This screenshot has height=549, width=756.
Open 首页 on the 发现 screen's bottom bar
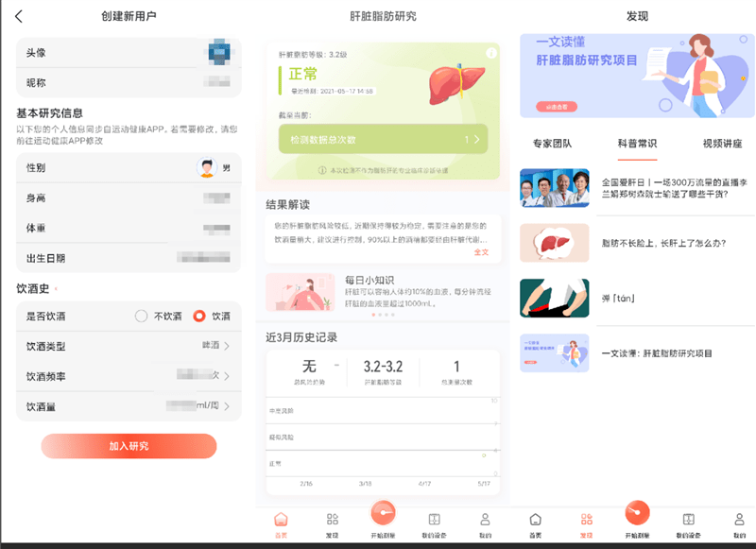point(536,524)
